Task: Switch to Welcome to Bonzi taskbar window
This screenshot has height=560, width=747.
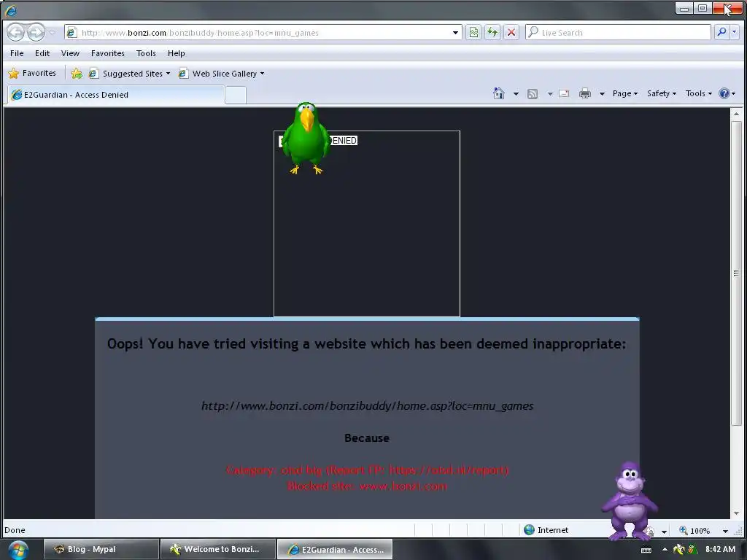Action: click(x=217, y=549)
